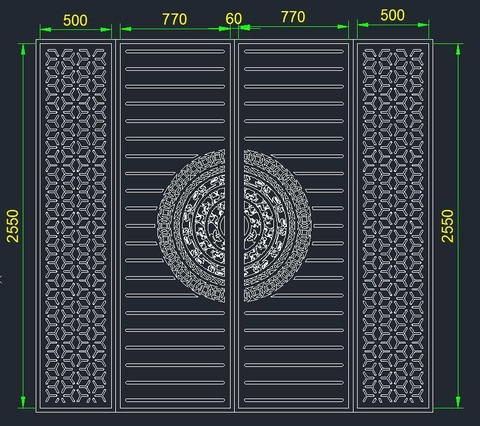Click the left 770 dimension label
The width and height of the screenshot is (480, 426).
[174, 19]
